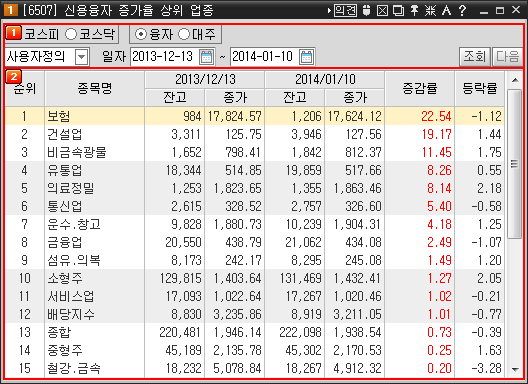Viewport: 528px width, 384px height.
Task: Click the font size A icon
Action: [447, 10]
